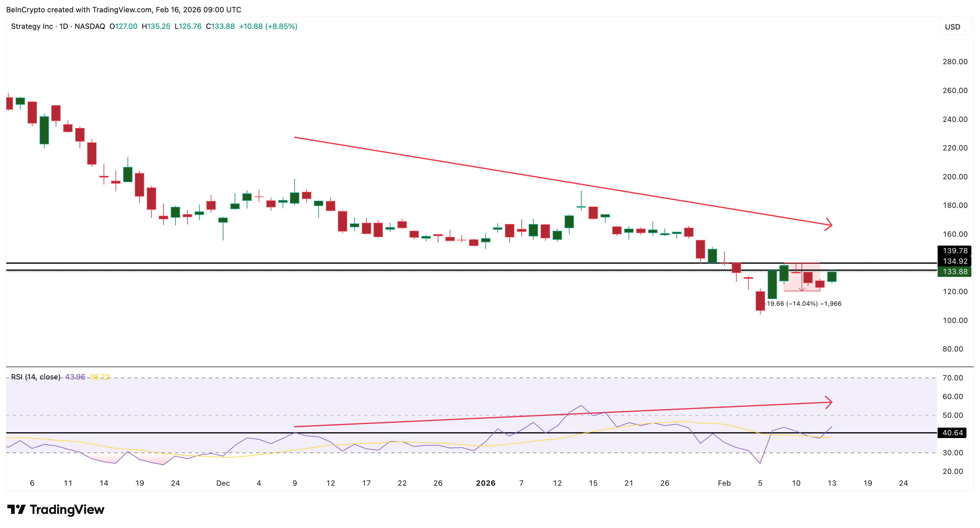This screenshot has width=980, height=528.
Task: Click the bold 2026 label on date axis
Action: [x=485, y=483]
